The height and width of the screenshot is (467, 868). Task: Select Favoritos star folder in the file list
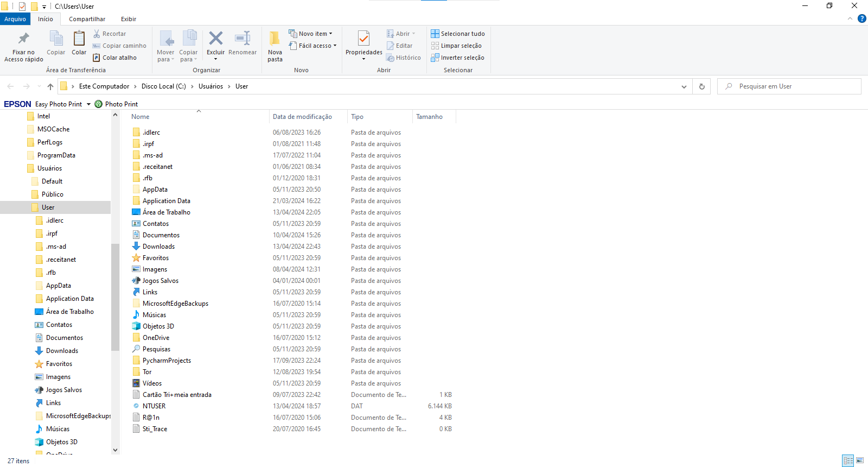[x=155, y=258]
